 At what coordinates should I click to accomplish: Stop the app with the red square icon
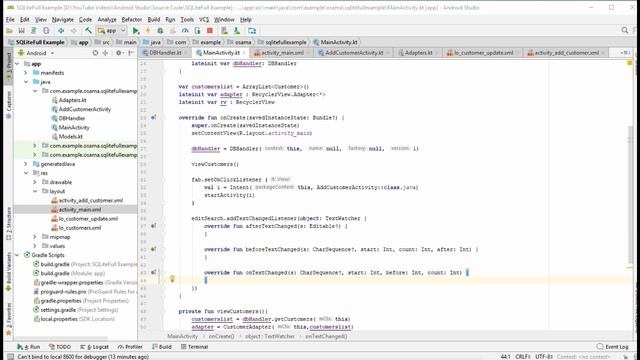coord(210,31)
